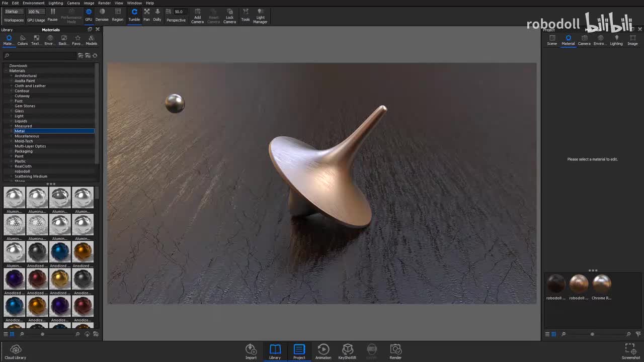The image size is (644, 362).
Task: Open the Lighting menu
Action: (x=55, y=3)
